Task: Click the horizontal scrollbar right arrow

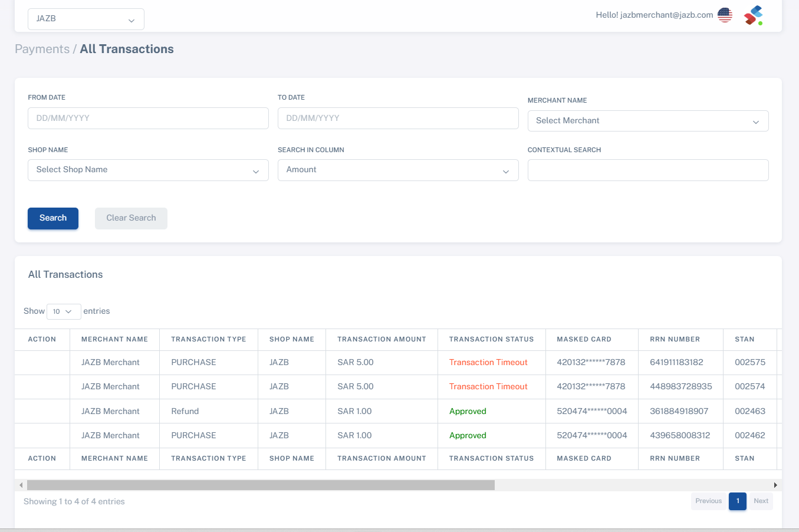Action: tap(775, 485)
